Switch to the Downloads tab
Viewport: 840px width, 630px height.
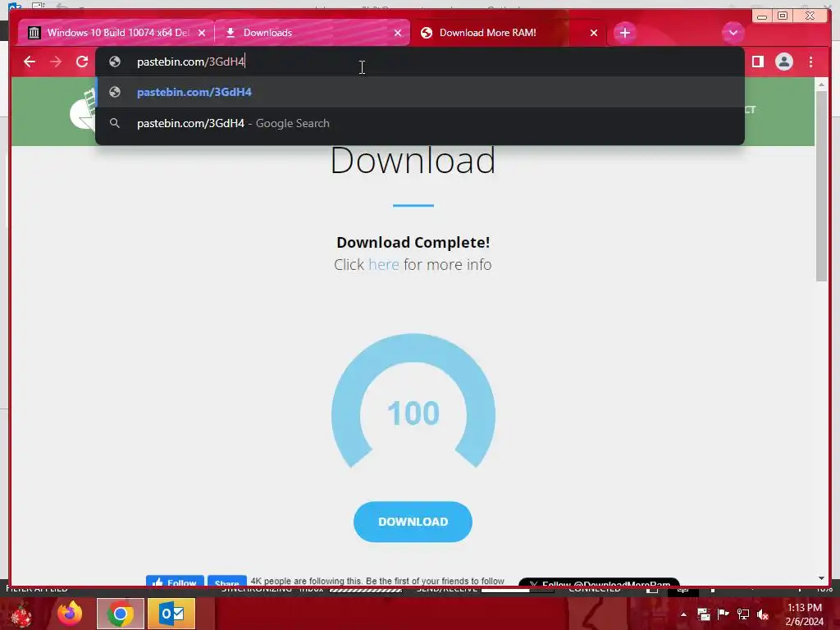311,33
